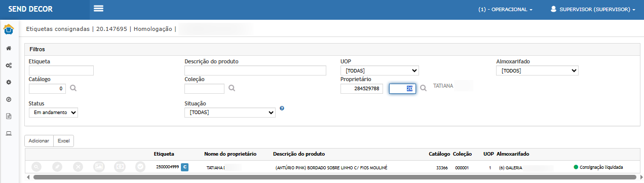Focus the Proprietário field showing 20
644x183 pixels.
pos(402,89)
